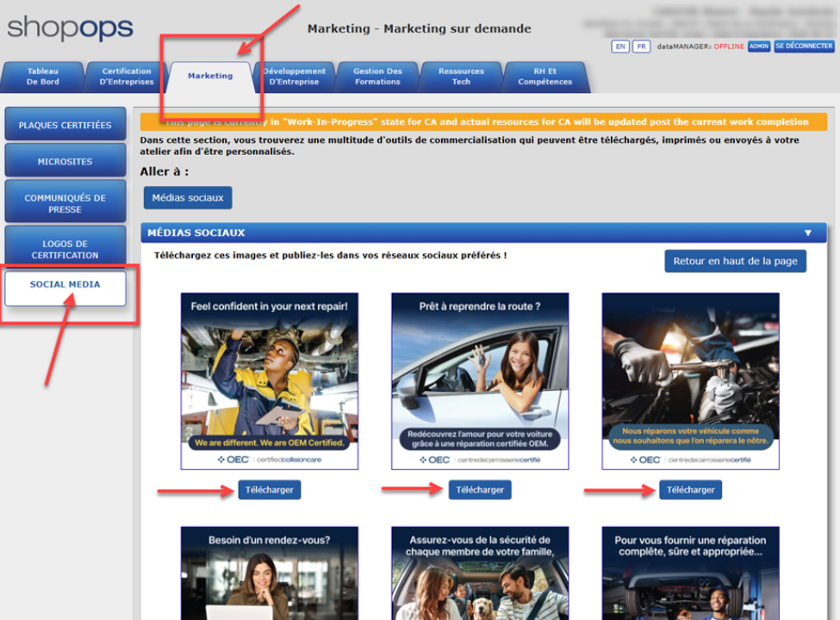Select Microsites in the sidebar
The height and width of the screenshot is (620, 840).
(65, 161)
